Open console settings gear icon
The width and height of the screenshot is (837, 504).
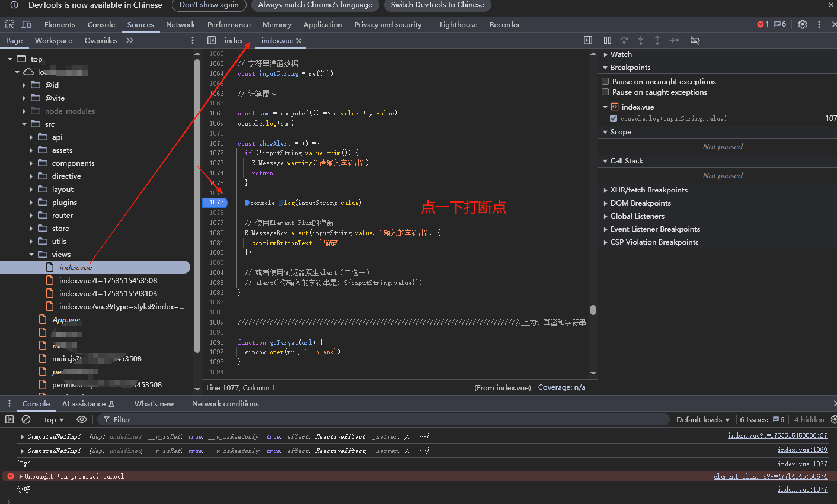[833, 419]
